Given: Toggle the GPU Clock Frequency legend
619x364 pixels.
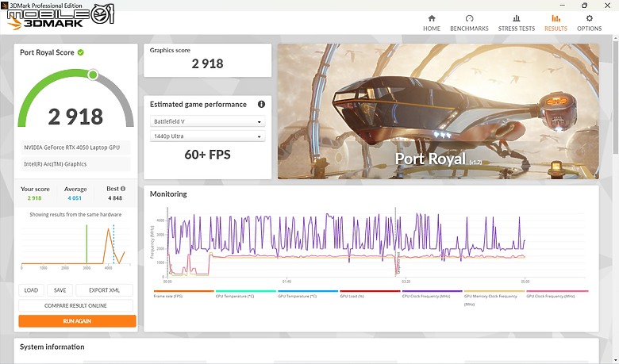Looking at the screenshot, I should [557, 294].
